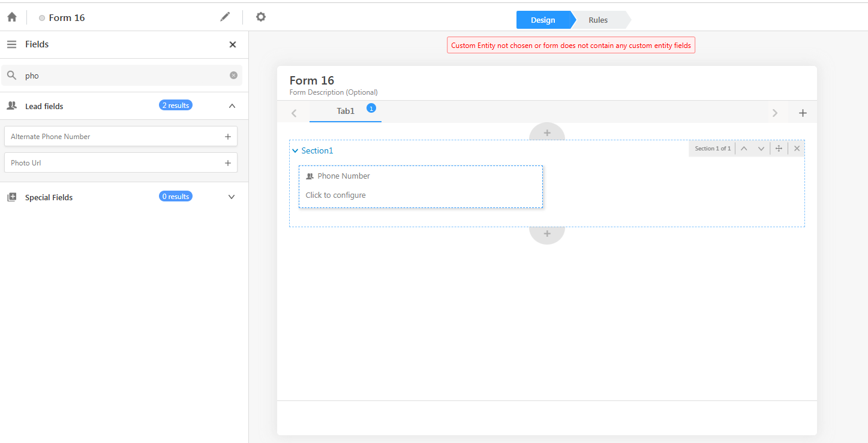Add a section above Section1
The height and width of the screenshot is (443, 868).
[x=546, y=132]
